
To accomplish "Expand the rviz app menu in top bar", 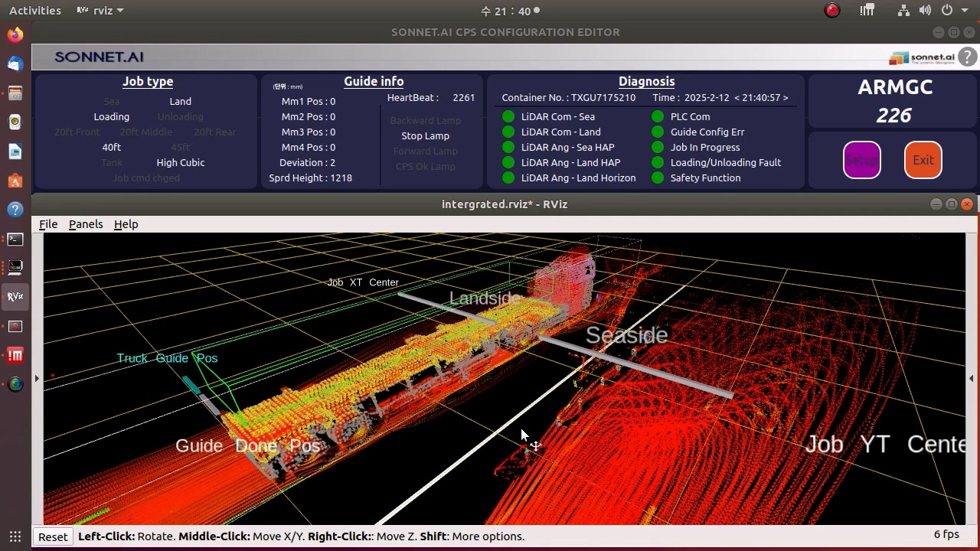I will pyautogui.click(x=100, y=11).
